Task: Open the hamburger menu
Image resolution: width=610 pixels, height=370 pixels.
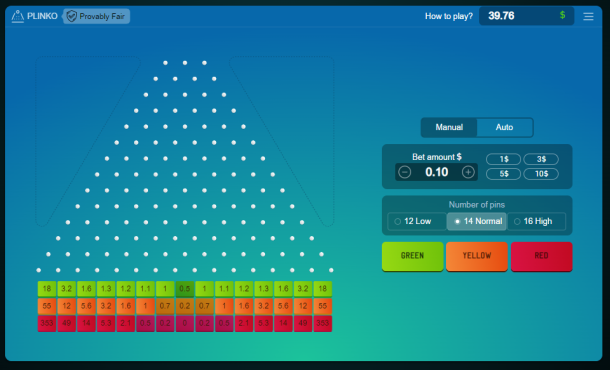Action: [588, 16]
